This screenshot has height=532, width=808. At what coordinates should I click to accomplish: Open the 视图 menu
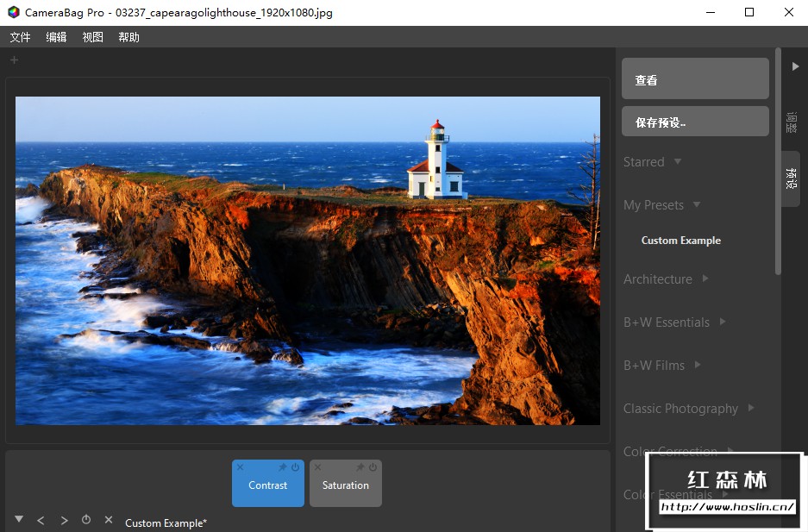tap(93, 37)
